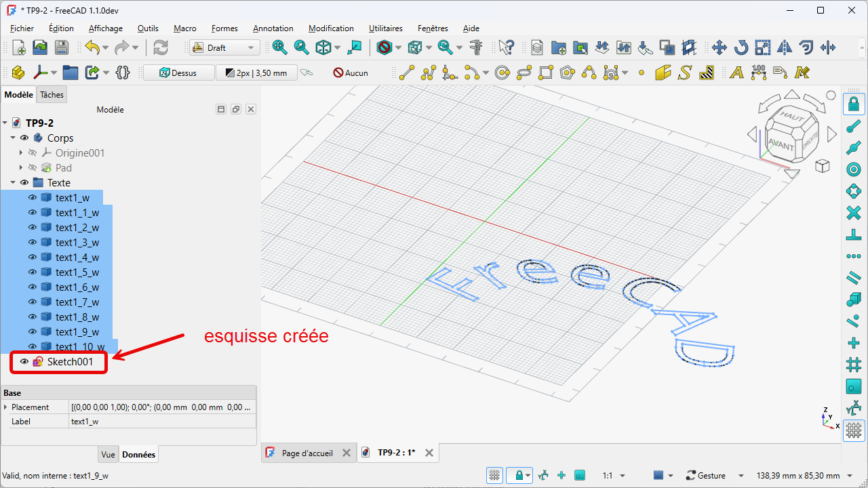
Task: Toggle visibility of the Texte group
Action: 24,183
